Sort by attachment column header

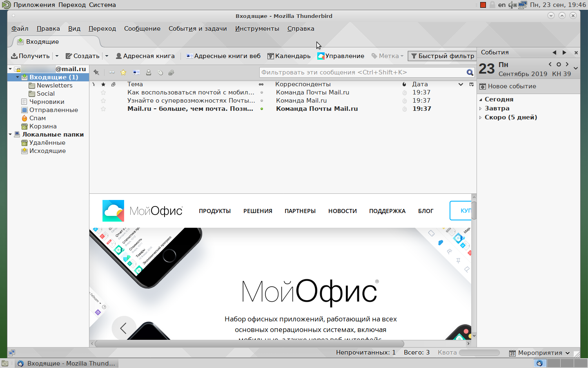click(114, 84)
